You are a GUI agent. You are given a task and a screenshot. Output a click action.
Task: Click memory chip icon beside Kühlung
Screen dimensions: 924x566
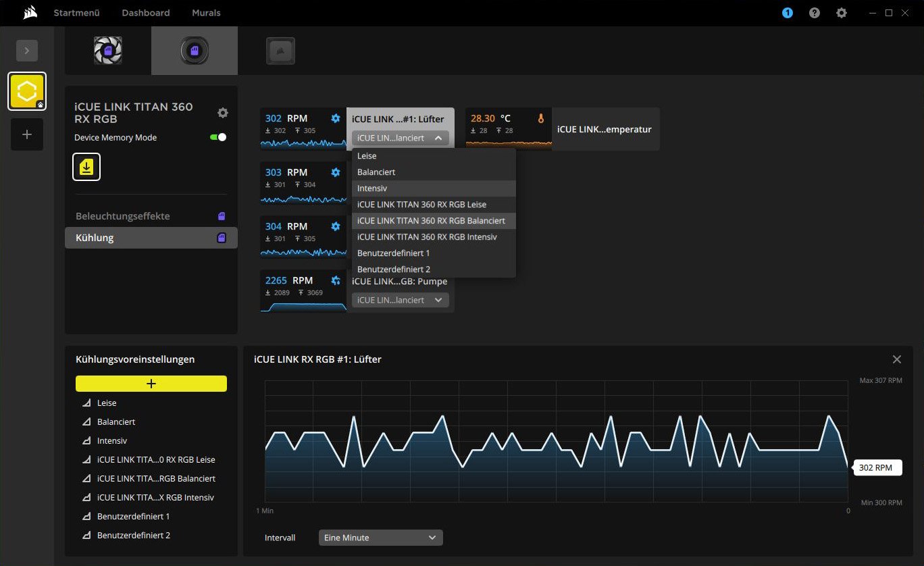pos(221,238)
